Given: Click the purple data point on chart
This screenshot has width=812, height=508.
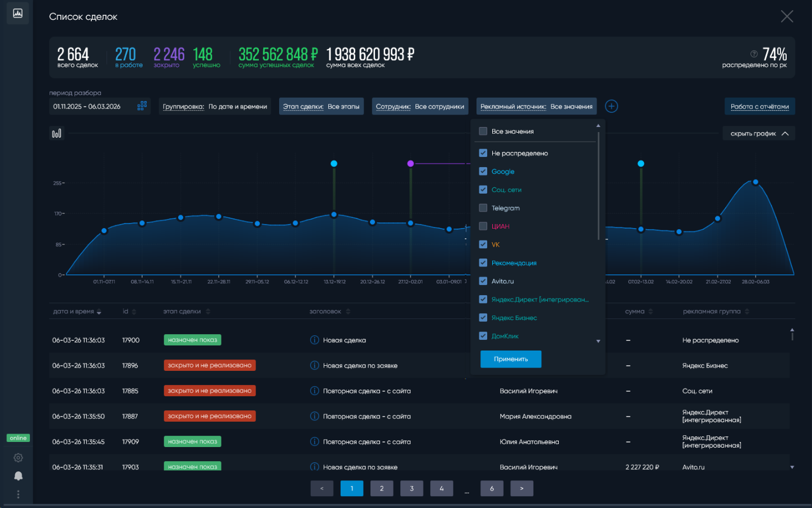Looking at the screenshot, I should [411, 164].
